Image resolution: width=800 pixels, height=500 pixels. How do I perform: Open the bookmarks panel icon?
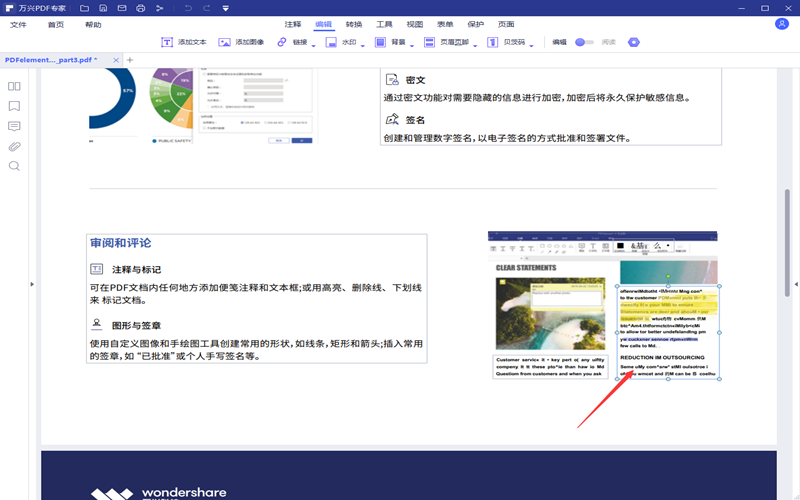14,106
